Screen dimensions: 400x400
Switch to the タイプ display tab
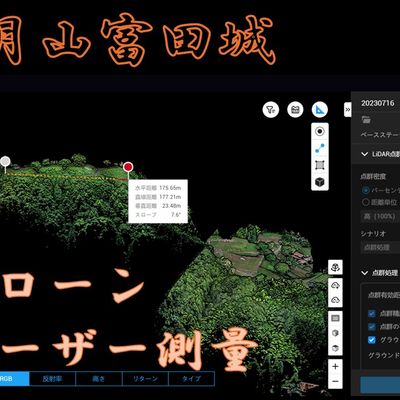[192, 379]
